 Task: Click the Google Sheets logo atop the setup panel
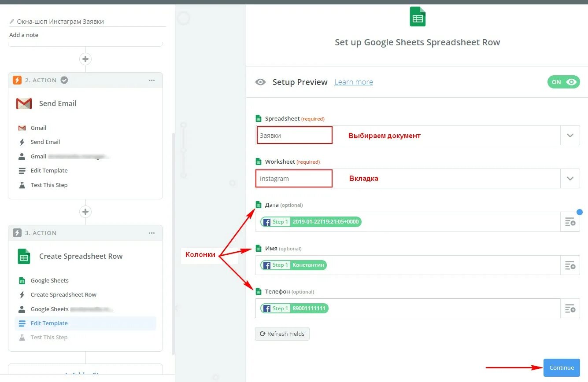coord(418,17)
